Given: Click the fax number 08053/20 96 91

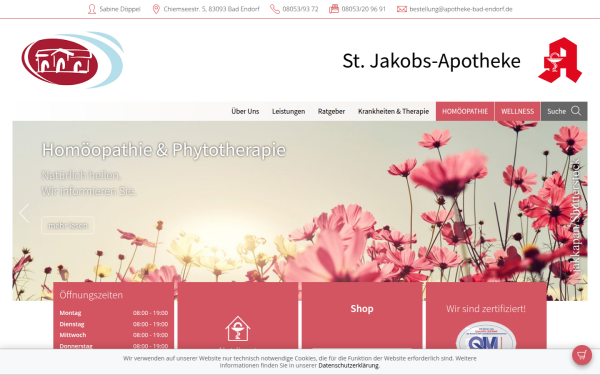Looking at the screenshot, I should [x=364, y=9].
